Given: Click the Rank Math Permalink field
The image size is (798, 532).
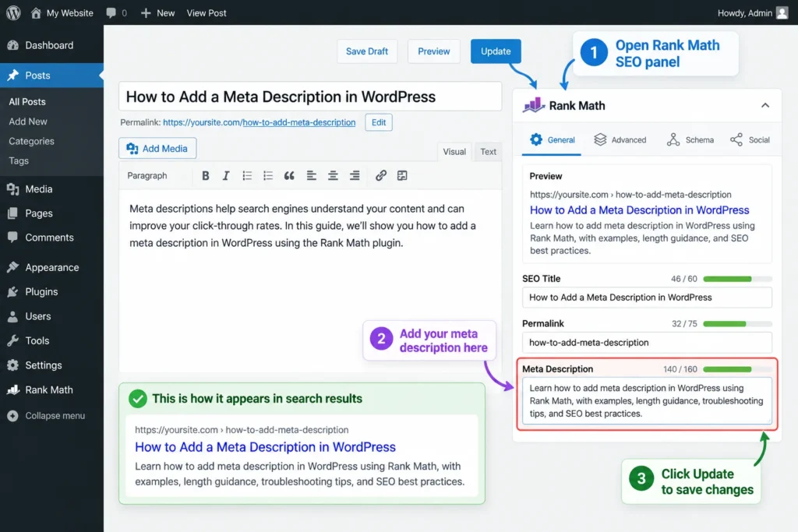Looking at the screenshot, I should pyautogui.click(x=647, y=342).
